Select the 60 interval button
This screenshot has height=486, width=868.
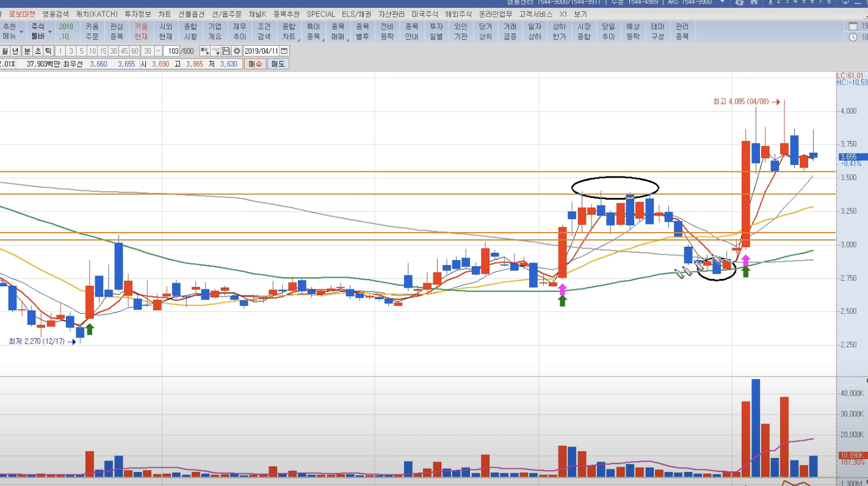134,51
